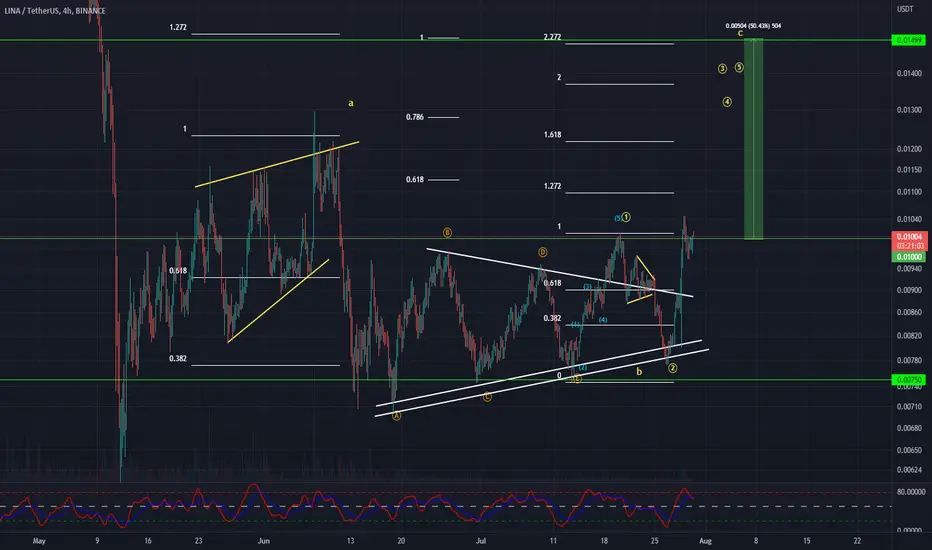The image size is (932, 550).
Task: Click the USDT currency label on price axis
Action: click(x=905, y=9)
